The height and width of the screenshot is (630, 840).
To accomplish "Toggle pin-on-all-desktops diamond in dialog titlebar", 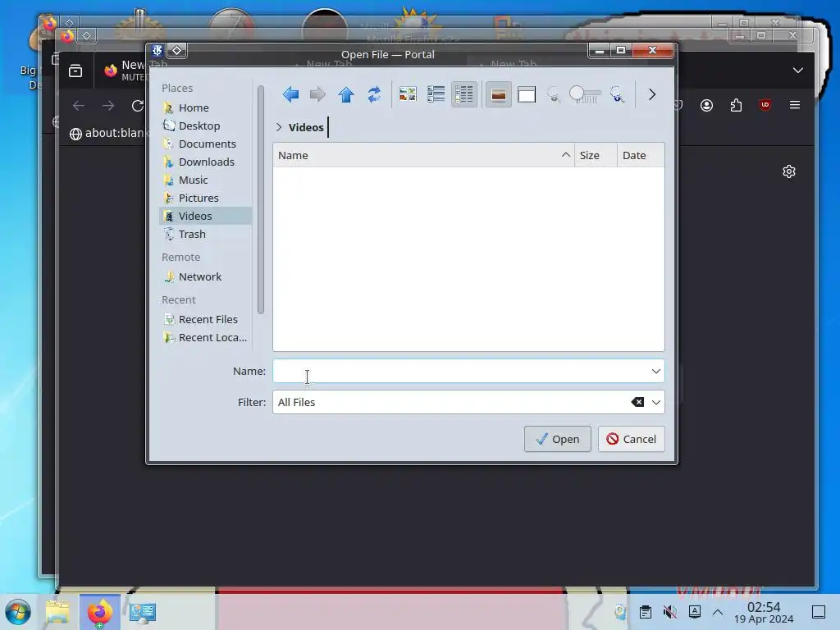I will pyautogui.click(x=176, y=50).
